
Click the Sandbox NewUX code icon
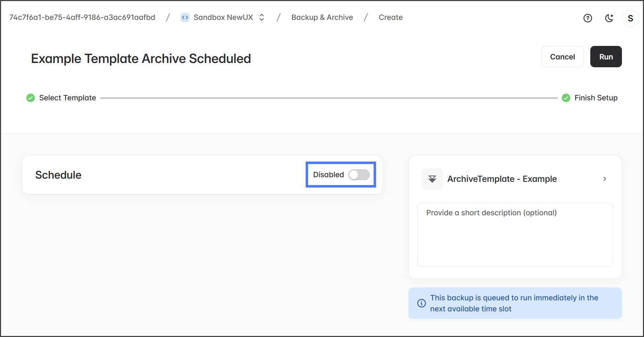point(185,17)
